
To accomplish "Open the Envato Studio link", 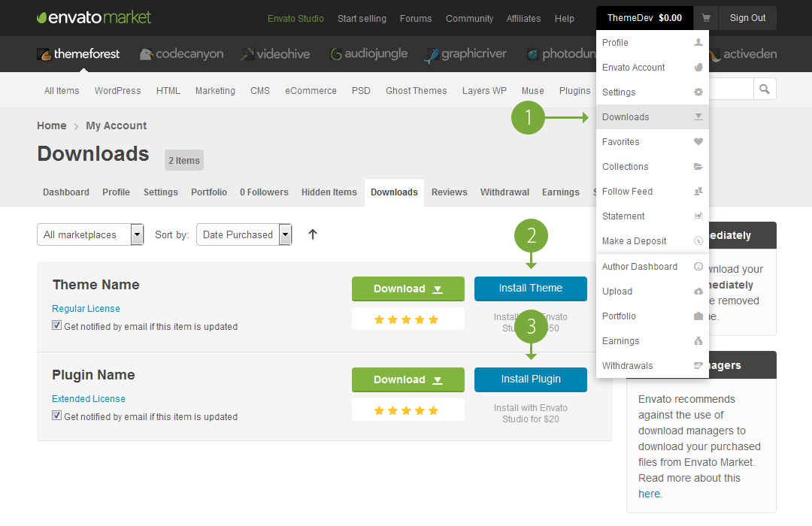I will click(x=295, y=19).
